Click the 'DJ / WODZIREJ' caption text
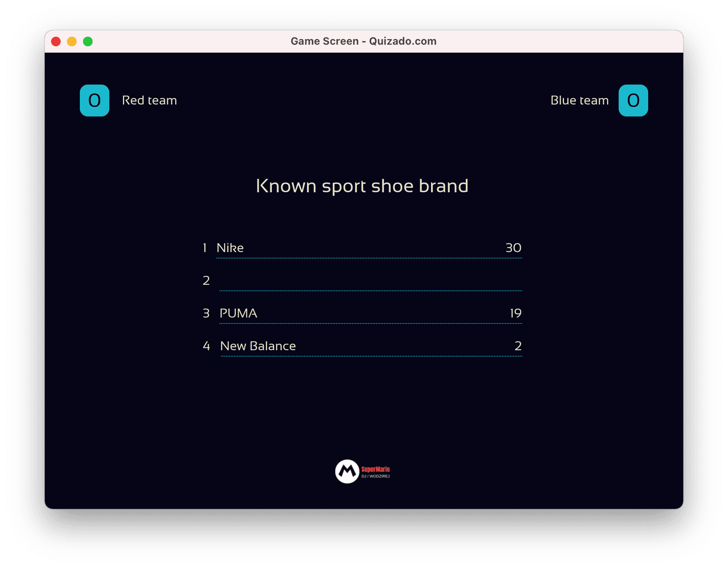 click(375, 477)
